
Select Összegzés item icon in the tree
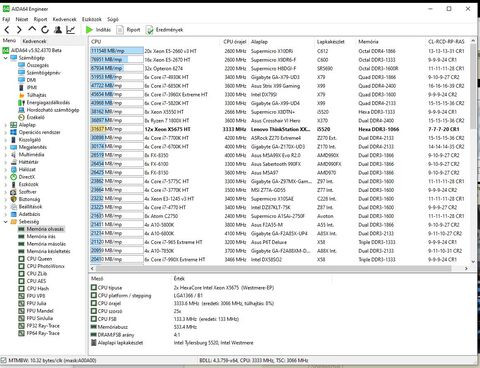(x=22, y=65)
